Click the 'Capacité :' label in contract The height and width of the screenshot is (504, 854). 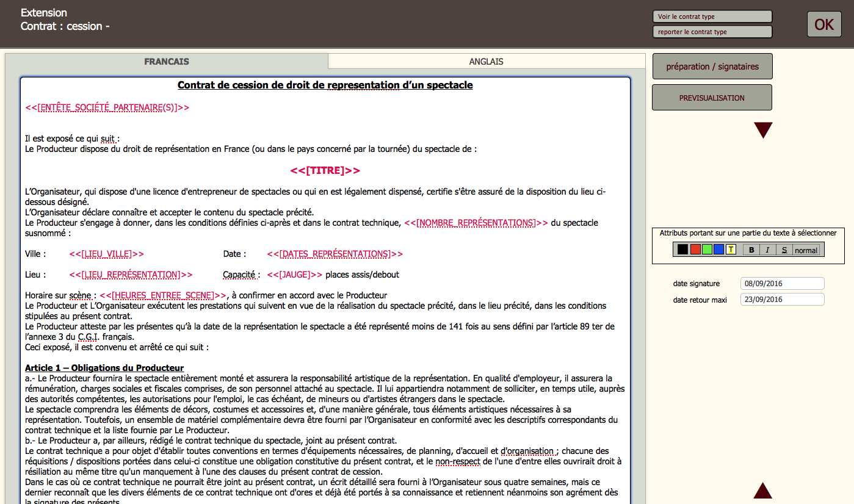[242, 275]
